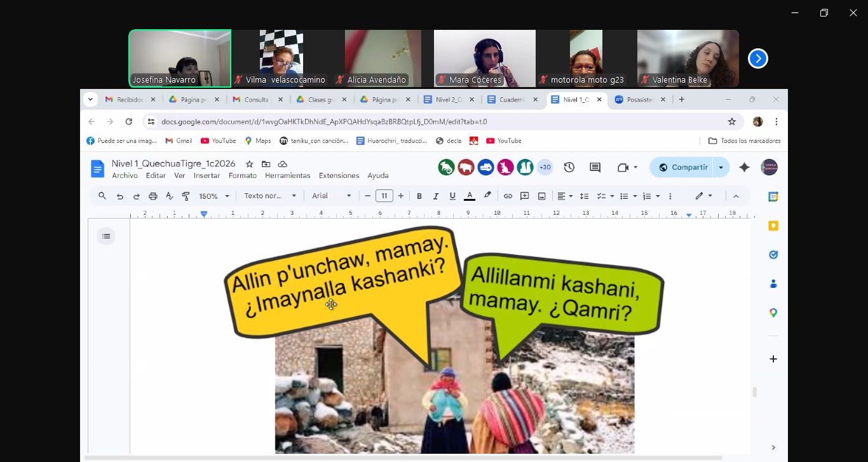Image resolution: width=868 pixels, height=462 pixels.
Task: Open version history clock icon
Action: tap(569, 167)
